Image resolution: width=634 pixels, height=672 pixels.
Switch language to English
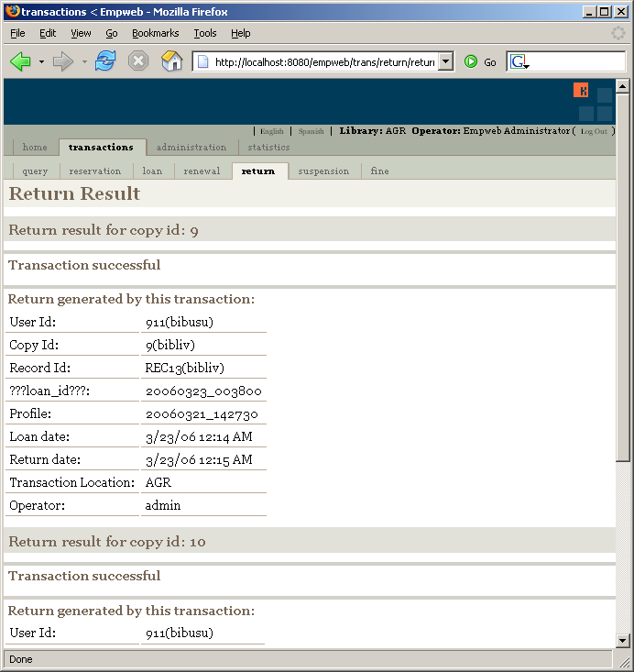(x=271, y=131)
